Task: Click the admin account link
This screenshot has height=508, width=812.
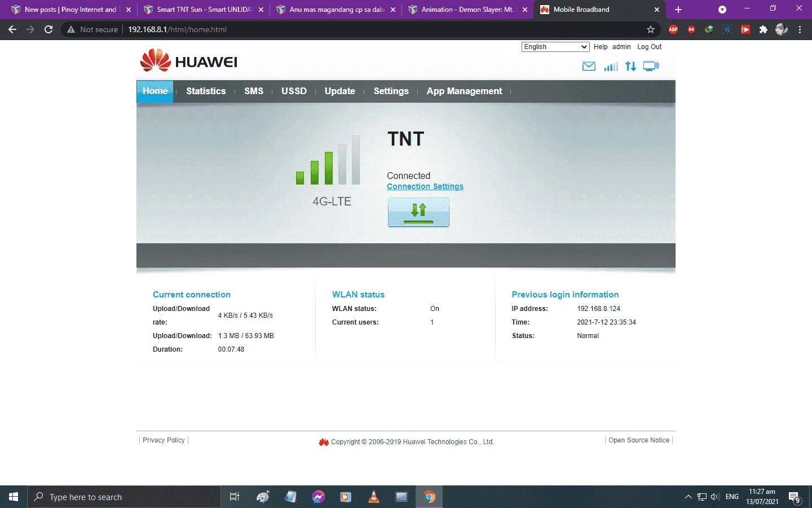Action: (621, 47)
